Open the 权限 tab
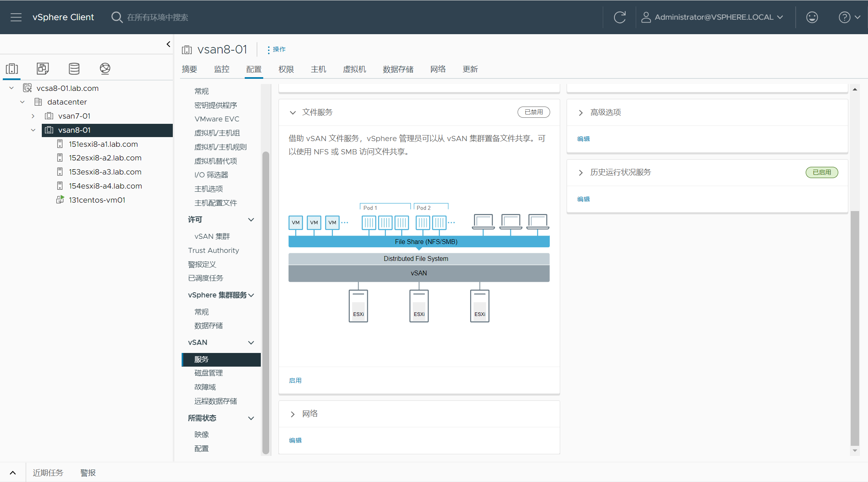 tap(286, 69)
